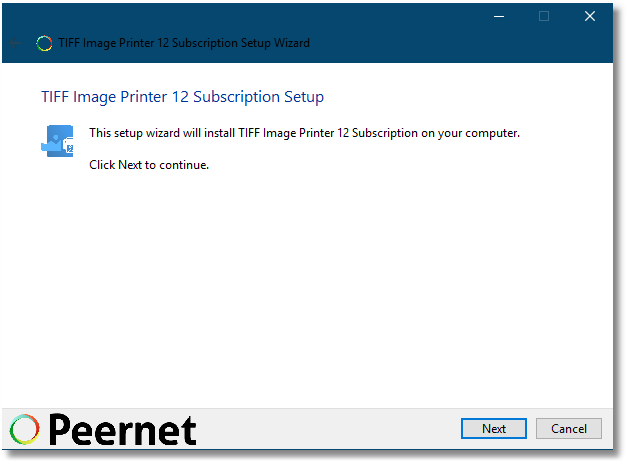Click 'your computer' in the install message
The width and height of the screenshot is (627, 464).
(479, 133)
